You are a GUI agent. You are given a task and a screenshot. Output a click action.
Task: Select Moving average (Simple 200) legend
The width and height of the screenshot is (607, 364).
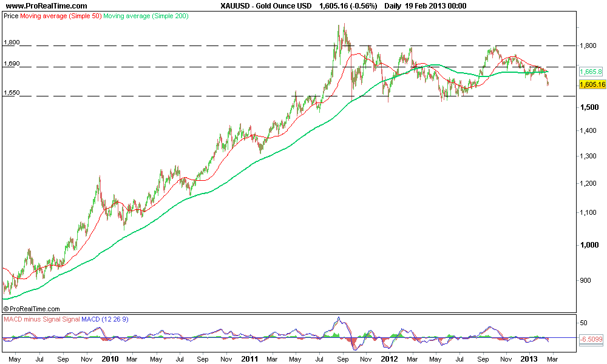click(x=146, y=16)
